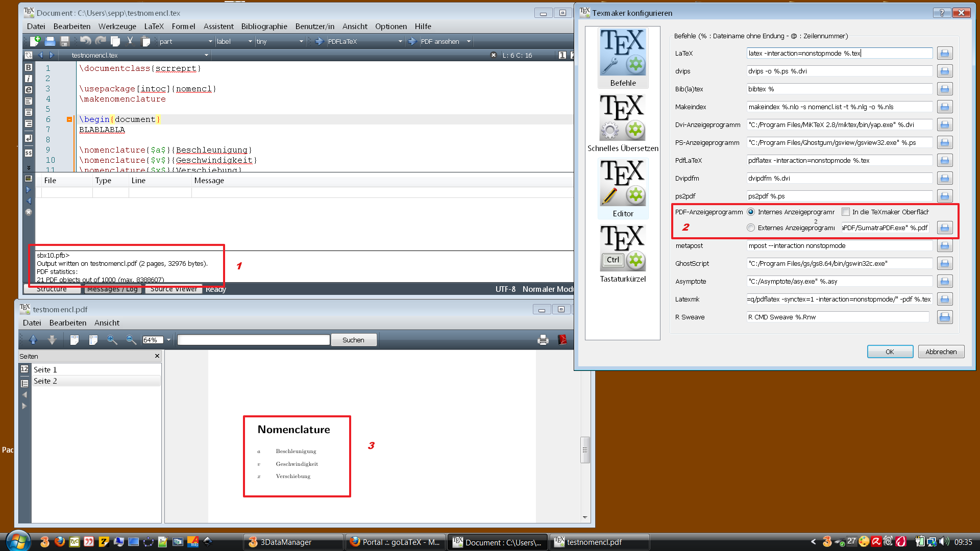The width and height of the screenshot is (980, 551).
Task: Click the Undo arrow icon
Action: (85, 41)
